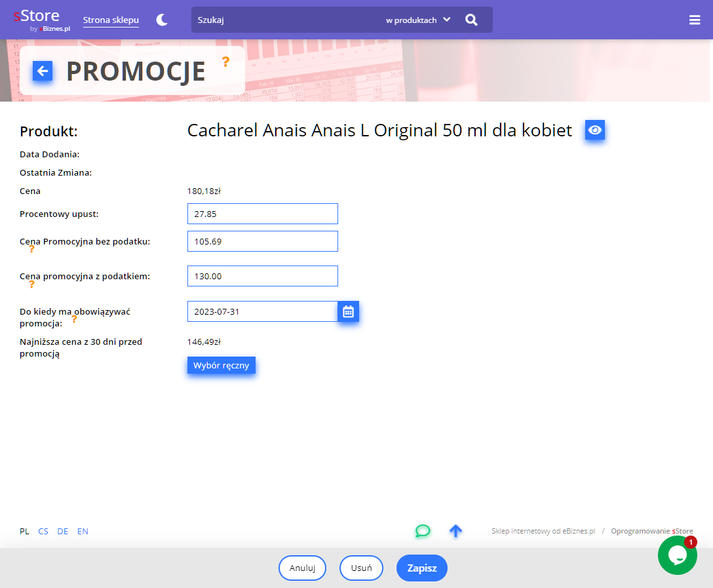713x588 pixels.
Task: Expand the 'w produktach' search scope dropdown
Action: pos(418,20)
